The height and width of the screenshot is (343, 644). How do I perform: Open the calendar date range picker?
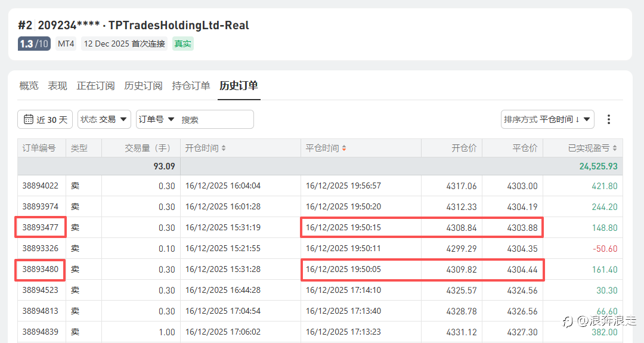tap(29, 119)
